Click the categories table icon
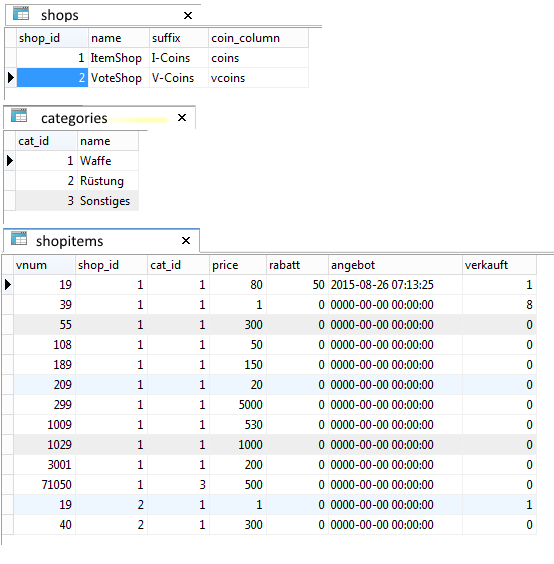 (19, 115)
